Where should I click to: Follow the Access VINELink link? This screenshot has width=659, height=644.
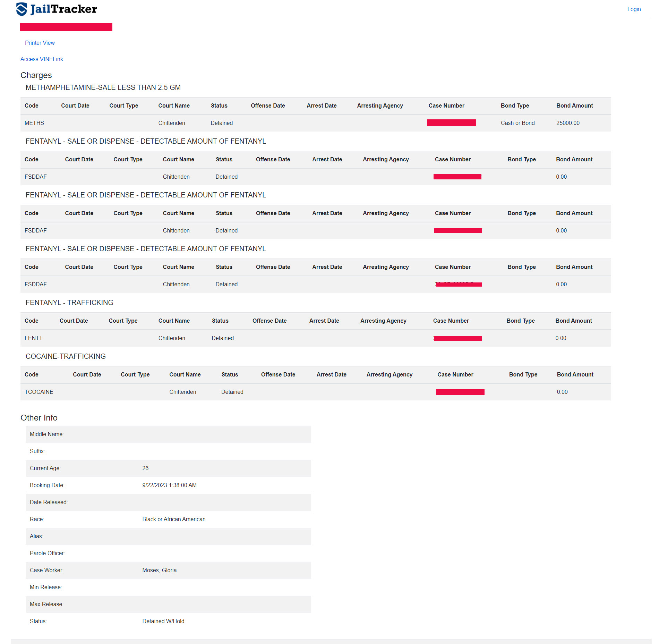pos(42,59)
